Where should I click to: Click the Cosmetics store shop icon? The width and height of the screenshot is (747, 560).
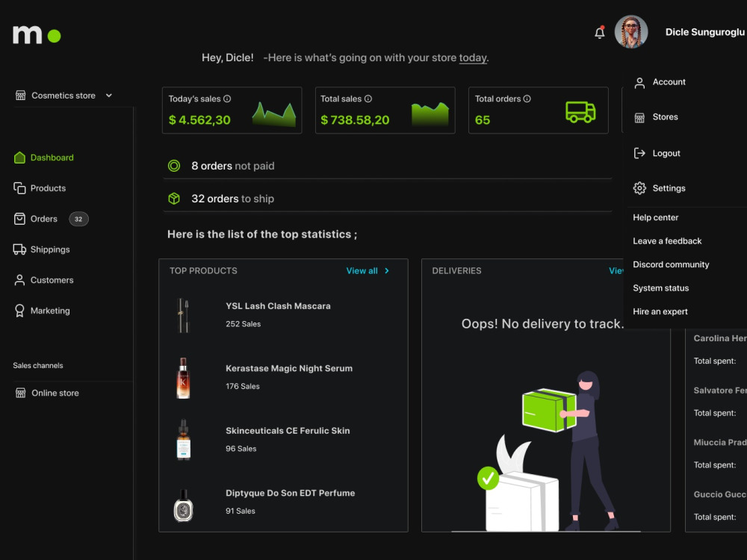click(x=20, y=96)
